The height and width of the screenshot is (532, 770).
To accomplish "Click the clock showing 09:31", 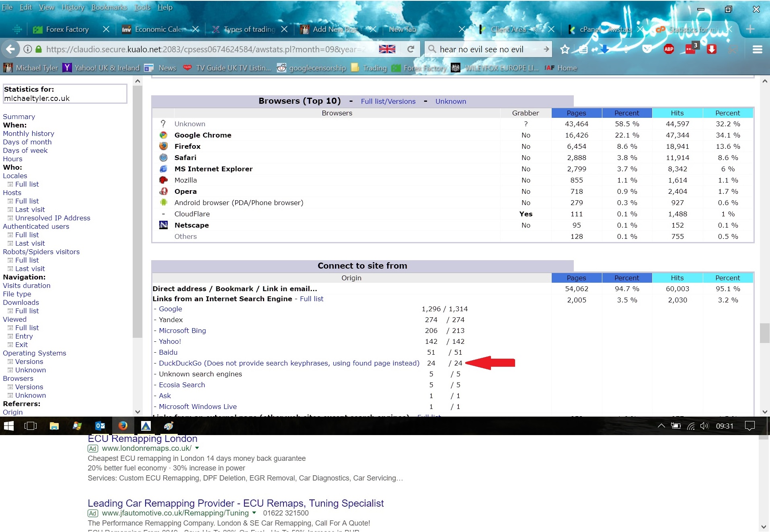I will 725,426.
